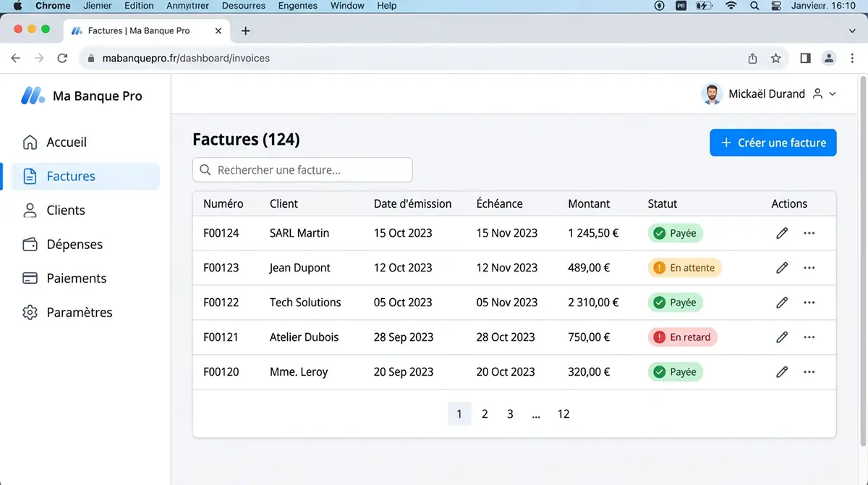
Task: Open more actions for invoice F00123
Action: point(809,268)
